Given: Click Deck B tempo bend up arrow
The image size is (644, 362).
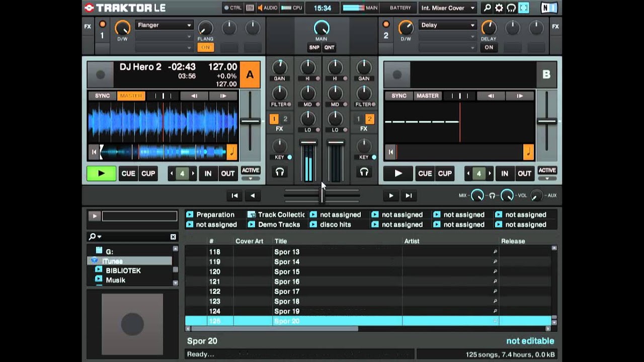Looking at the screenshot, I should [520, 96].
